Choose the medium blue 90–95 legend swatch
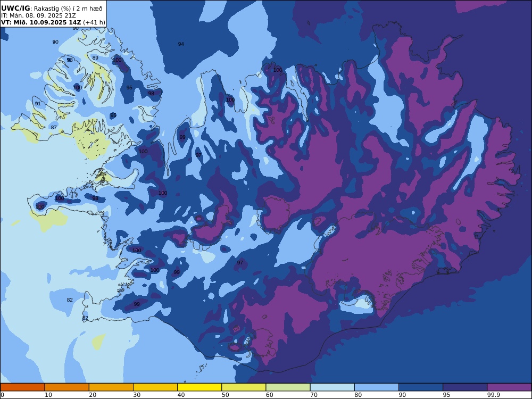532x399 pixels. coord(421,387)
